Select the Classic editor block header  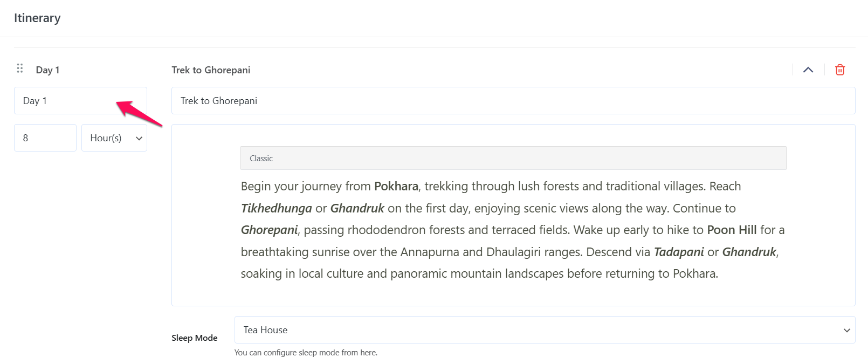(513, 158)
